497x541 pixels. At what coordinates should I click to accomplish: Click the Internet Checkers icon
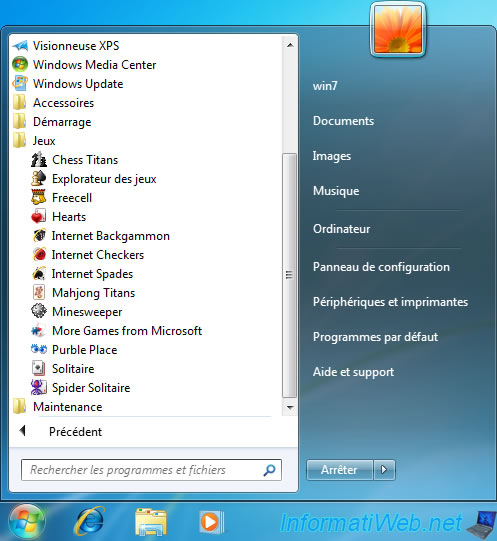[39, 255]
